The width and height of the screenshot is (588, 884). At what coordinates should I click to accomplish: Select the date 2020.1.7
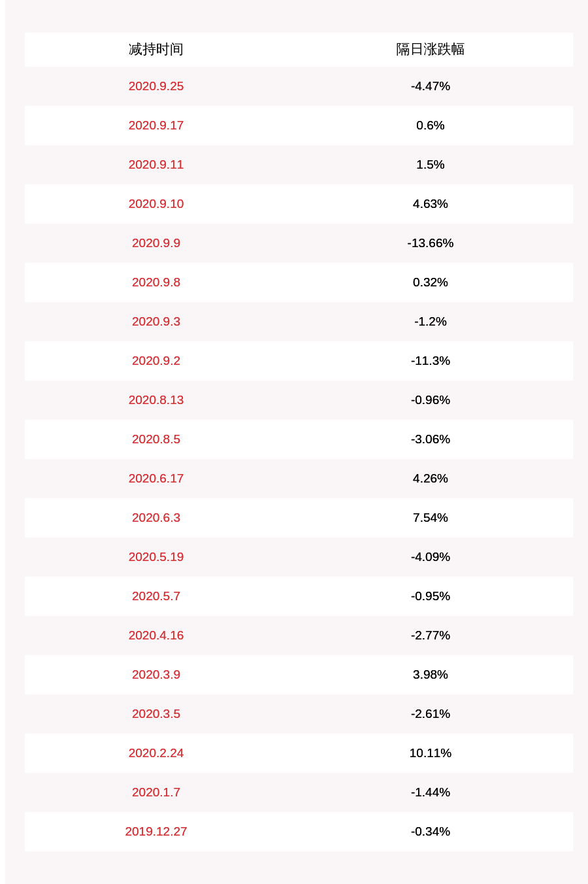156,792
